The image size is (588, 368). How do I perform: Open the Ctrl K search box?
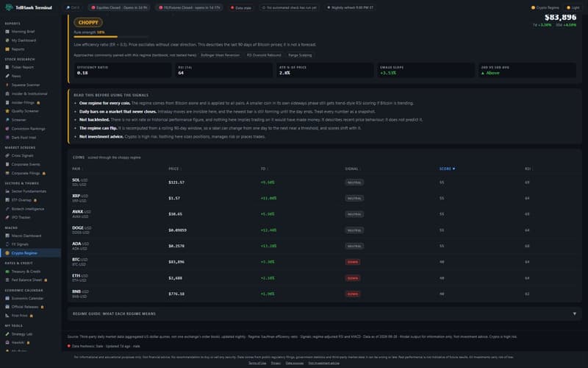point(73,7)
